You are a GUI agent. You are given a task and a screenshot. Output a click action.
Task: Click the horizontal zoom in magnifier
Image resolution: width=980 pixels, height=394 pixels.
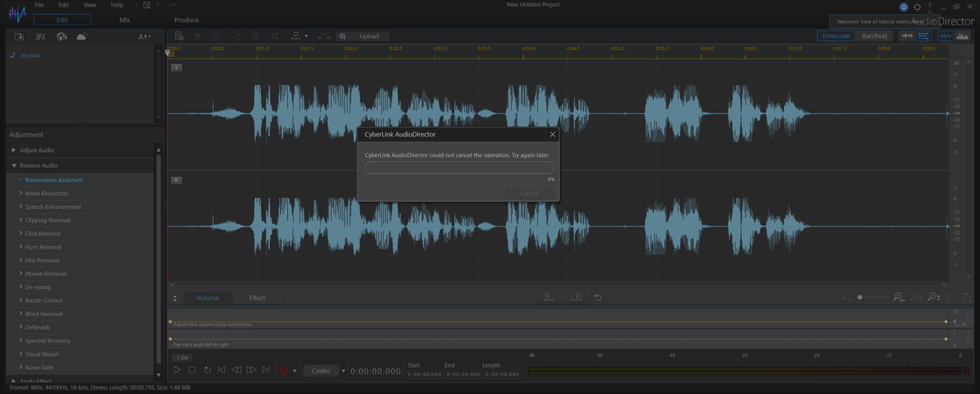899,297
